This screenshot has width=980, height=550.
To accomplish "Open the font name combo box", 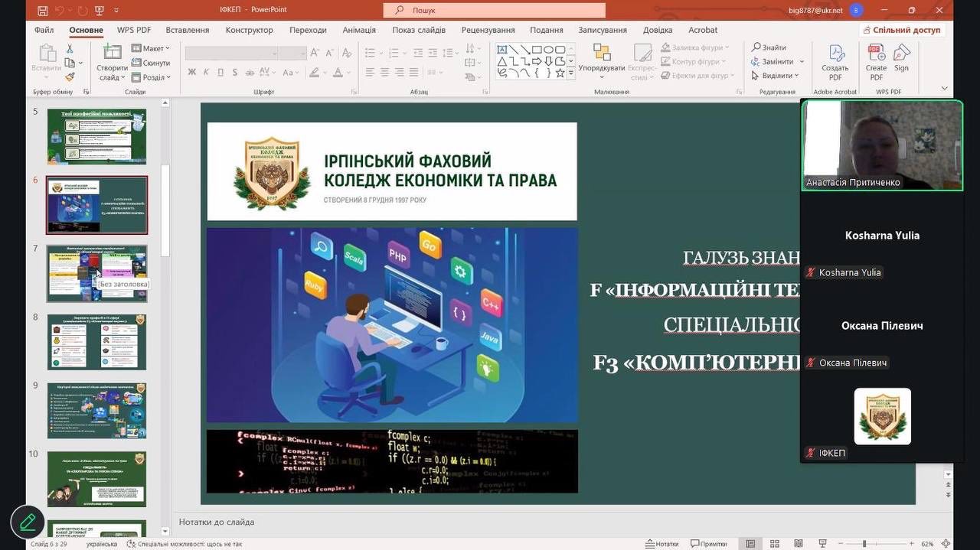I will (x=231, y=53).
